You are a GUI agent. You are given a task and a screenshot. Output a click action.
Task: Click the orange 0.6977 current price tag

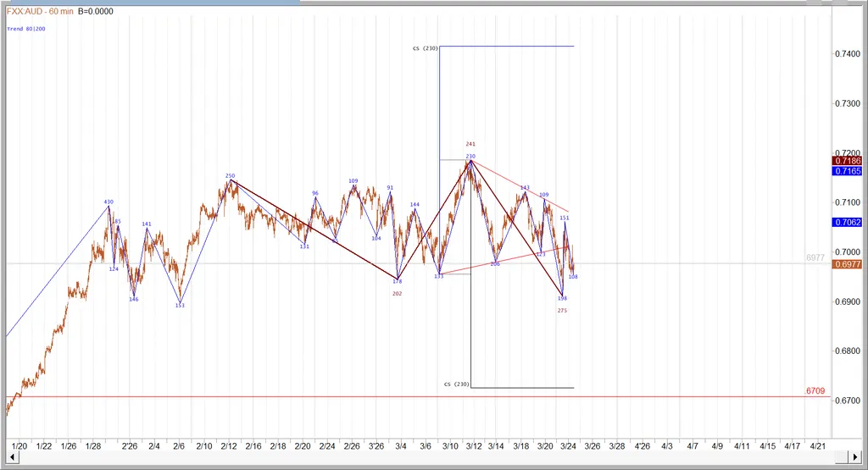(848, 265)
